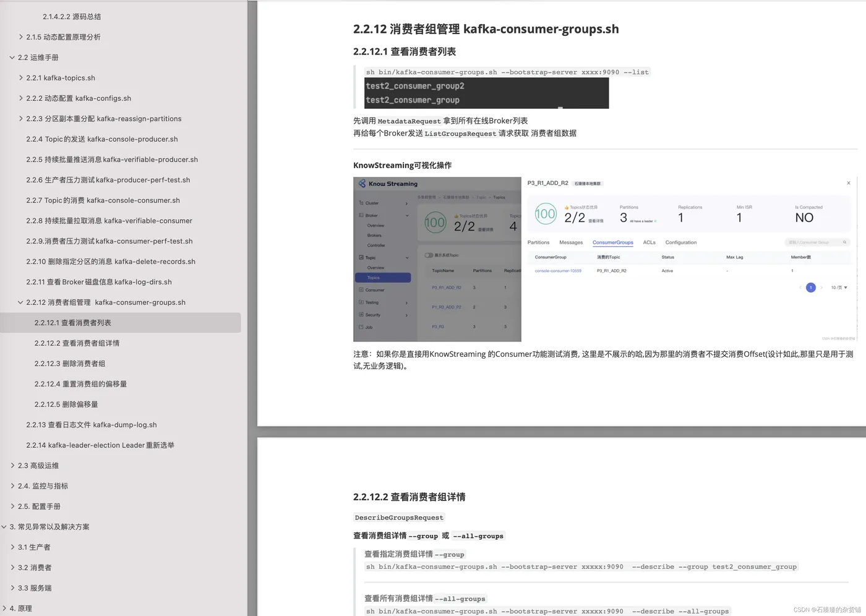Click page 1 pagination button
Viewport: 866px width, 616px height.
[x=811, y=288]
